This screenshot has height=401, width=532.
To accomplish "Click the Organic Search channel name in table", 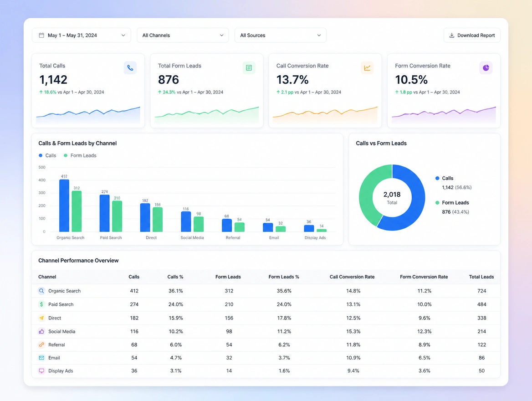I will point(65,291).
